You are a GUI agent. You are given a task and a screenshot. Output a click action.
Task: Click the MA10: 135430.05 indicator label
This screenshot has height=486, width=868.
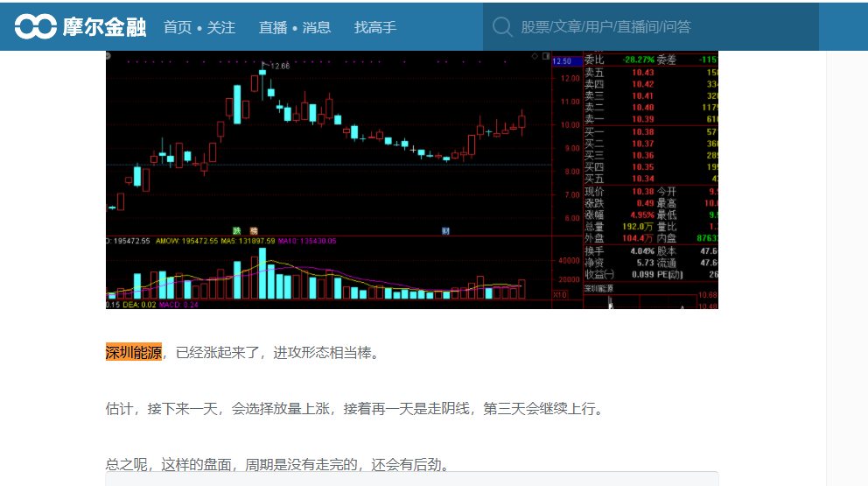click(x=307, y=241)
